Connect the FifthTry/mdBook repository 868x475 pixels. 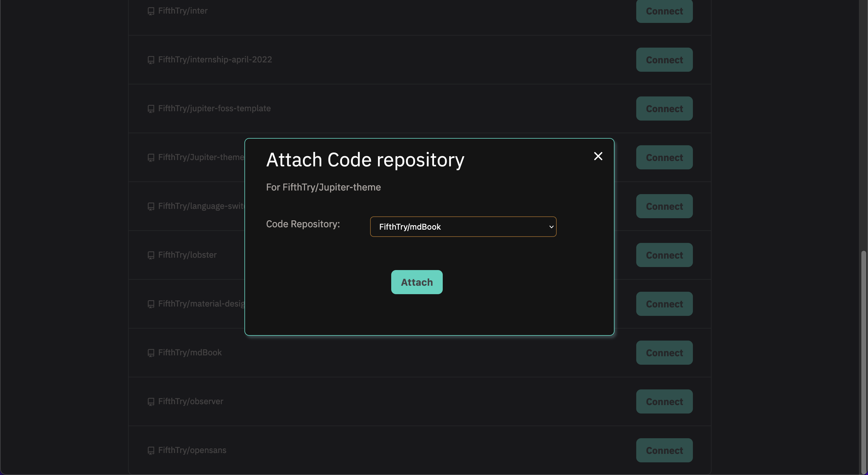point(664,352)
